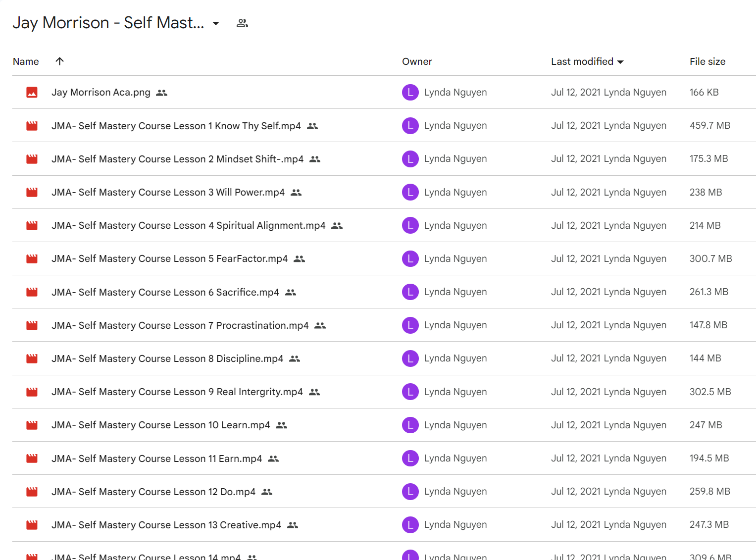The width and height of the screenshot is (756, 560).
Task: Select Lesson 3 Will Power.mp4 file name
Action: (168, 192)
